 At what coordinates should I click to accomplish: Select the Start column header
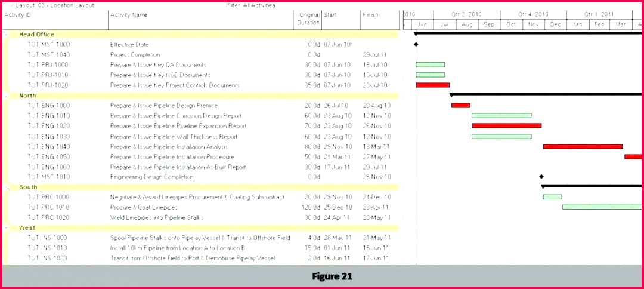(x=341, y=19)
